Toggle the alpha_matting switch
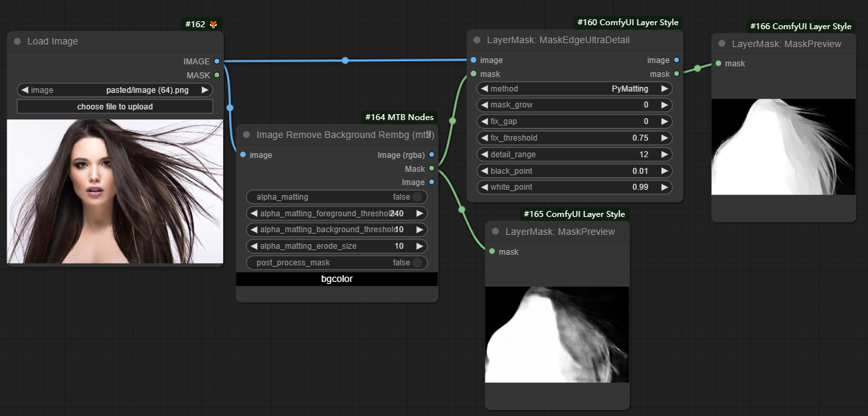 [417, 197]
